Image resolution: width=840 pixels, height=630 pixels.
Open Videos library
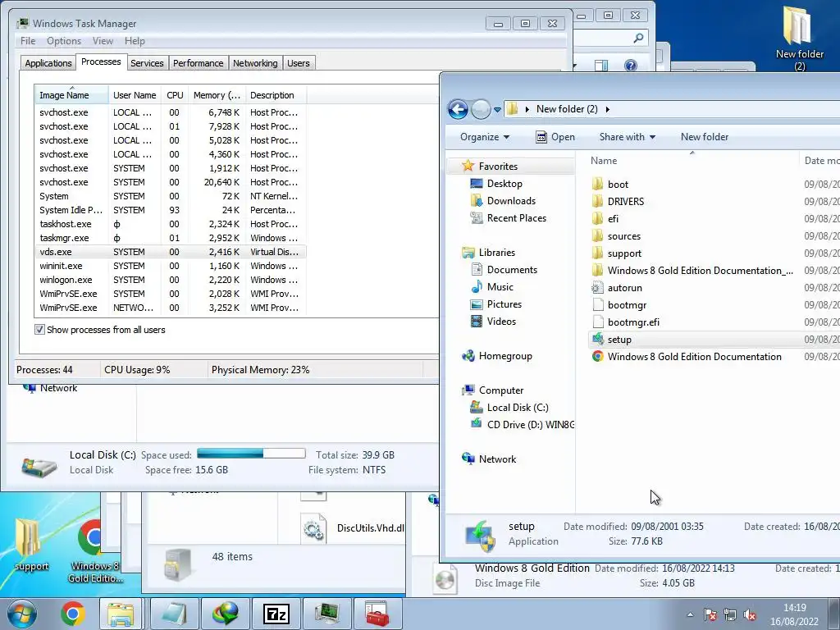501,322
